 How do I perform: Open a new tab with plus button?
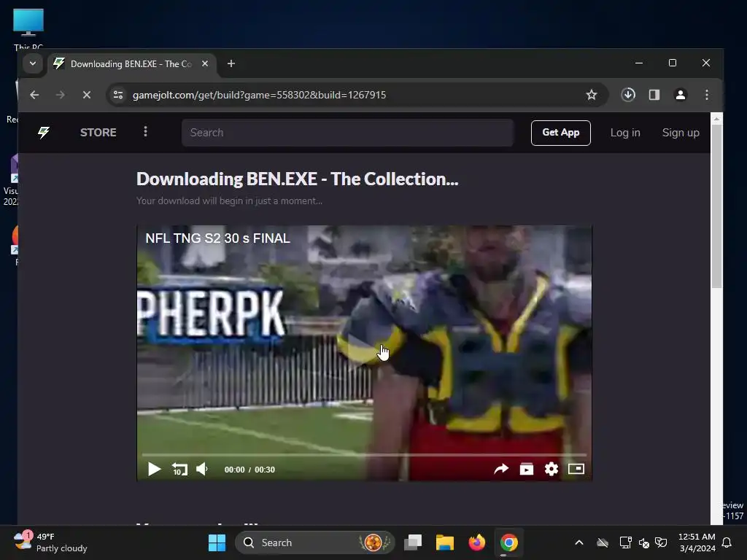[x=231, y=63]
